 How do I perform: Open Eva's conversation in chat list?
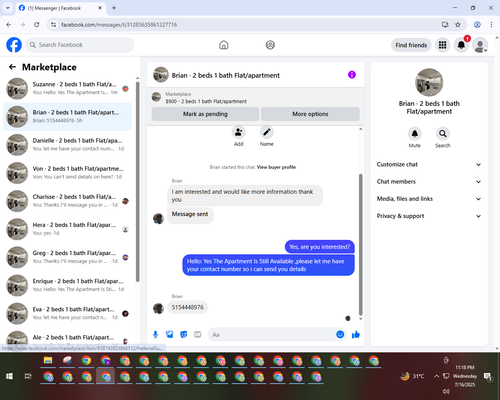click(67, 313)
